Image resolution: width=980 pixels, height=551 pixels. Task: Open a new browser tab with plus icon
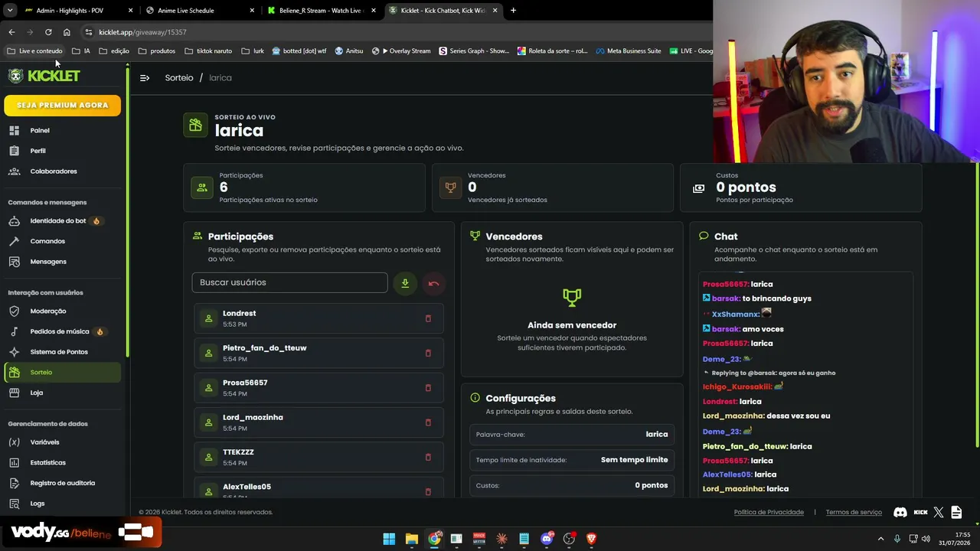(513, 11)
